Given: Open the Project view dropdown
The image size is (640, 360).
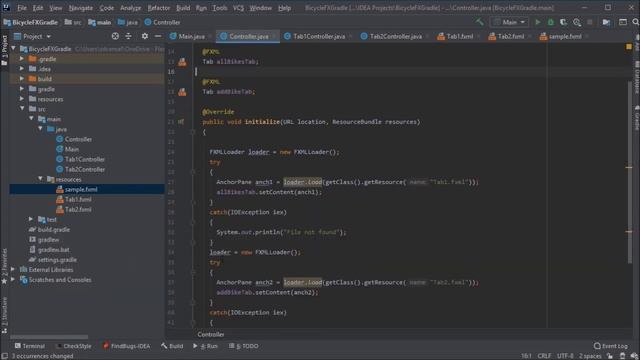Looking at the screenshot, I should coord(32,36).
